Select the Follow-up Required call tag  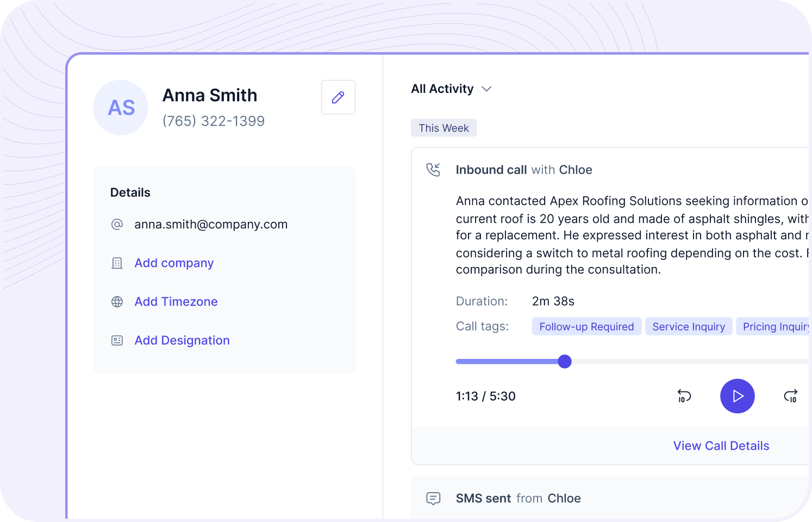click(586, 327)
